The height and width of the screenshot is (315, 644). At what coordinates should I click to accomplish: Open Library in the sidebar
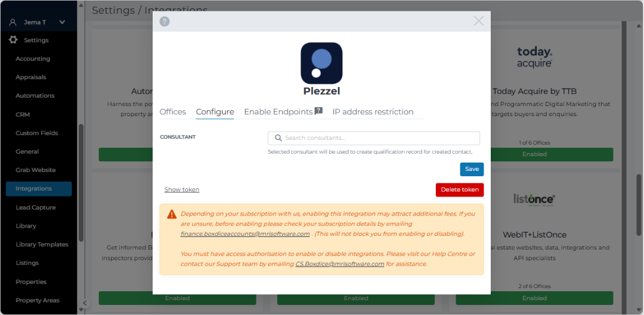pyautogui.click(x=26, y=226)
